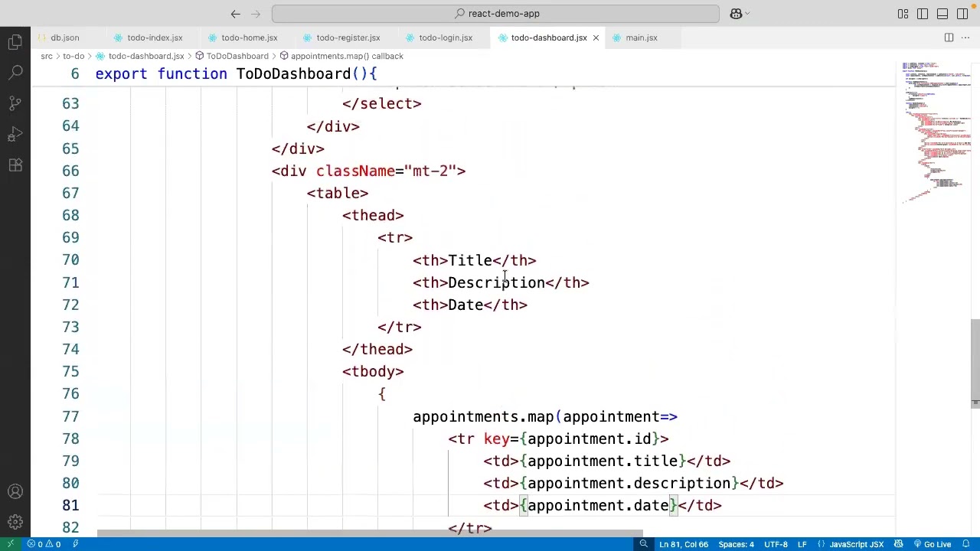Click line number 66 in the gutter
Screen dimensions: 980x551
pos(70,171)
